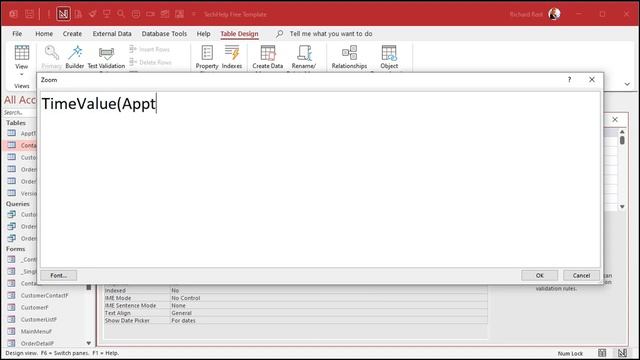Screen dimensions: 640x360
Task: Choose Insert Rows in the ribbon
Action: click(x=149, y=49)
